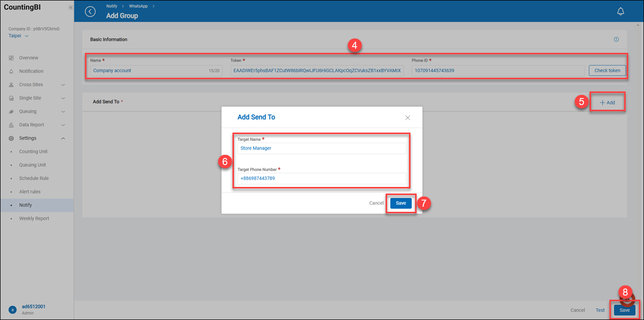Viewport: 644px width, 320px height.
Task: Click the user avatar icon ad6512001
Action: (12, 309)
